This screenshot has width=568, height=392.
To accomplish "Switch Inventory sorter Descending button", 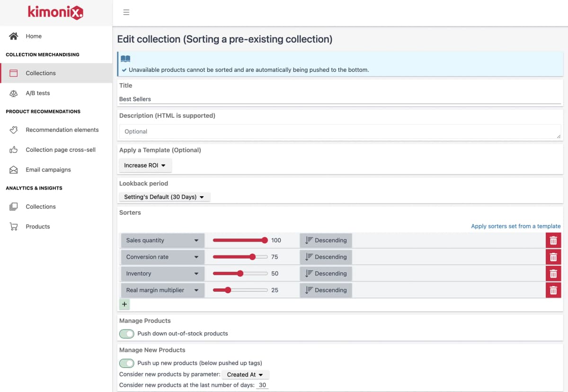I will (x=326, y=274).
